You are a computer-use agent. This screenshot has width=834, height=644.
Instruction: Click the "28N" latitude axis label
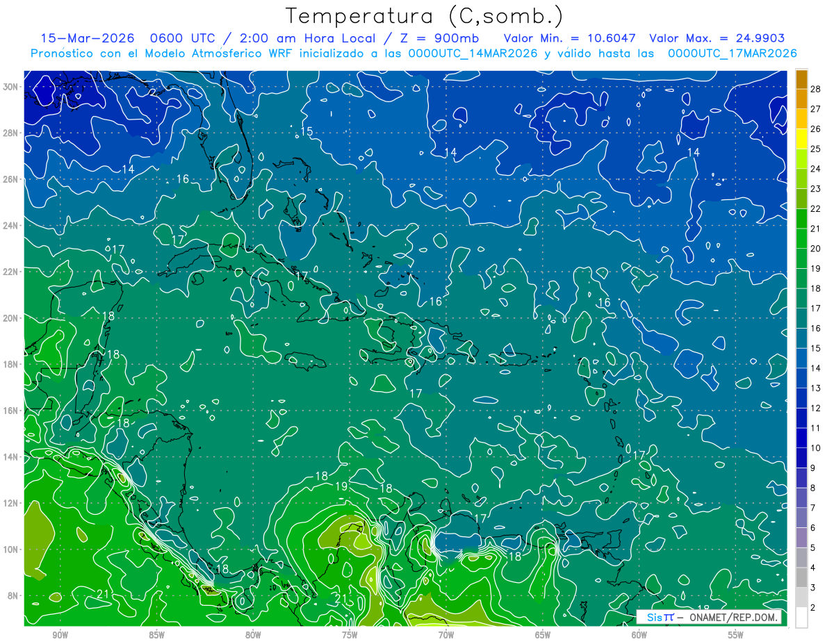[x=10, y=133]
